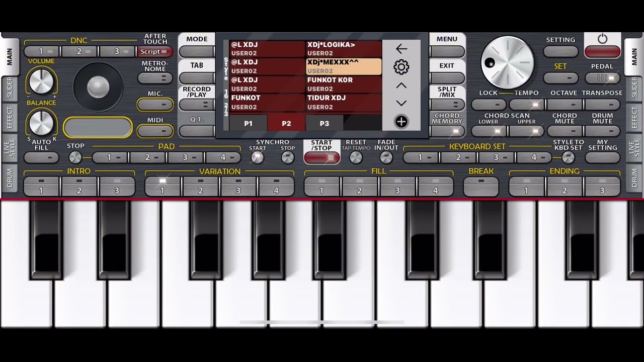Toggle the Chord Mute button
644x362 pixels.
(565, 131)
